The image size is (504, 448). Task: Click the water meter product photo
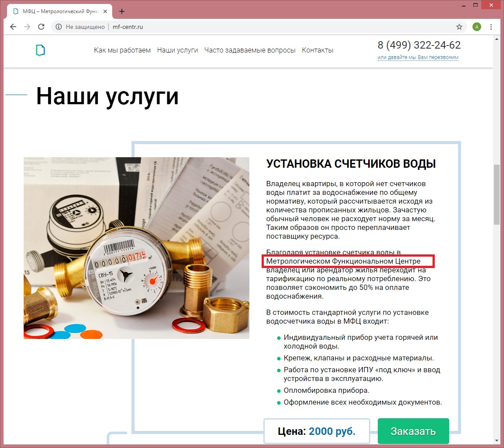point(136,248)
